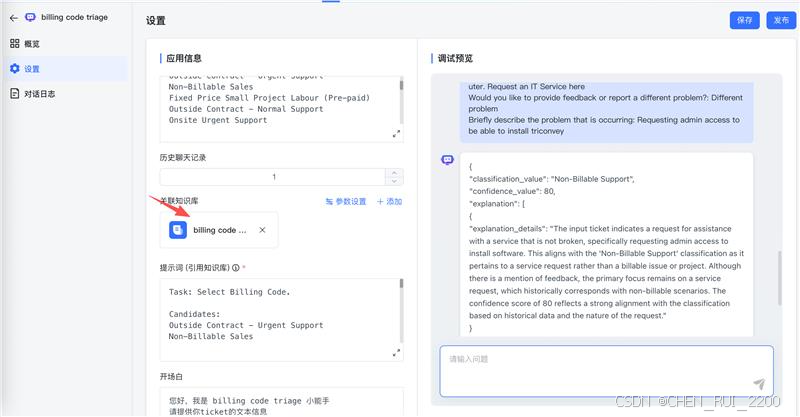800x417 pixels.
Task: Click the 开场白 opening message text area
Action: [x=281, y=402]
